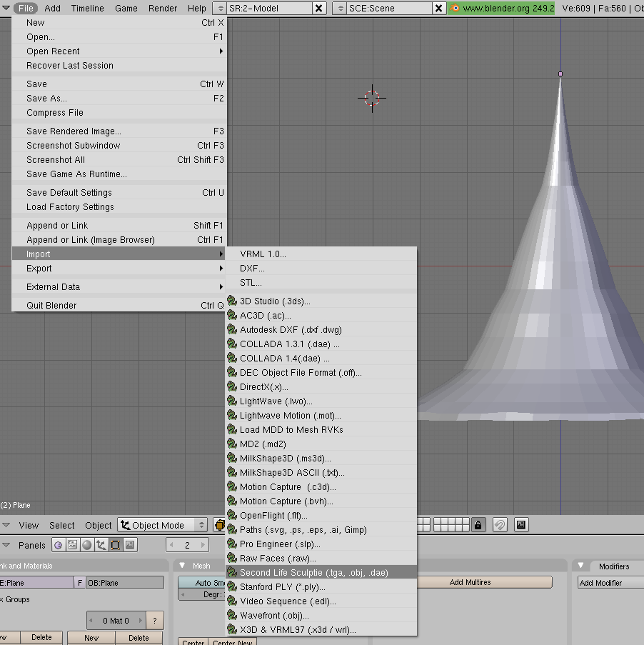
Task: Open the Object buttons axes icon
Action: (x=101, y=545)
